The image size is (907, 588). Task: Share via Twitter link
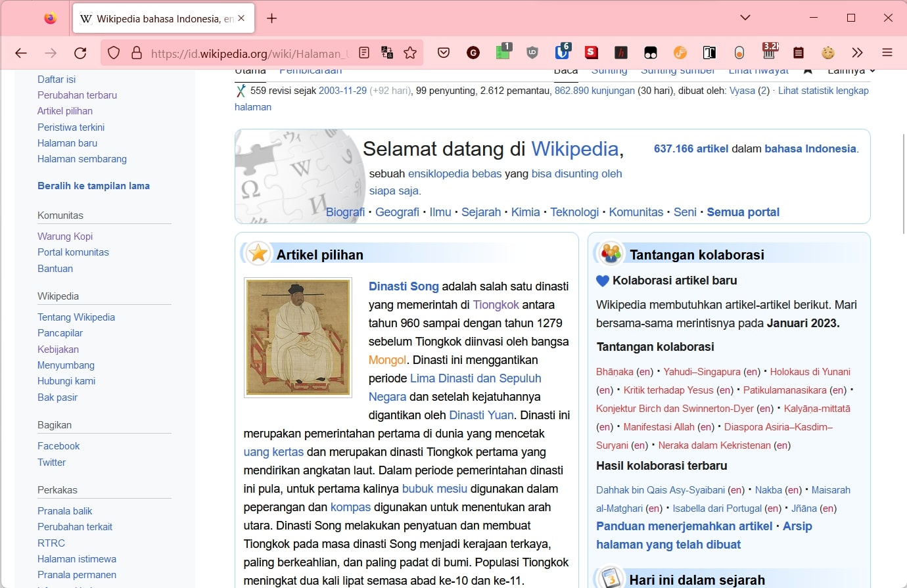(x=51, y=463)
